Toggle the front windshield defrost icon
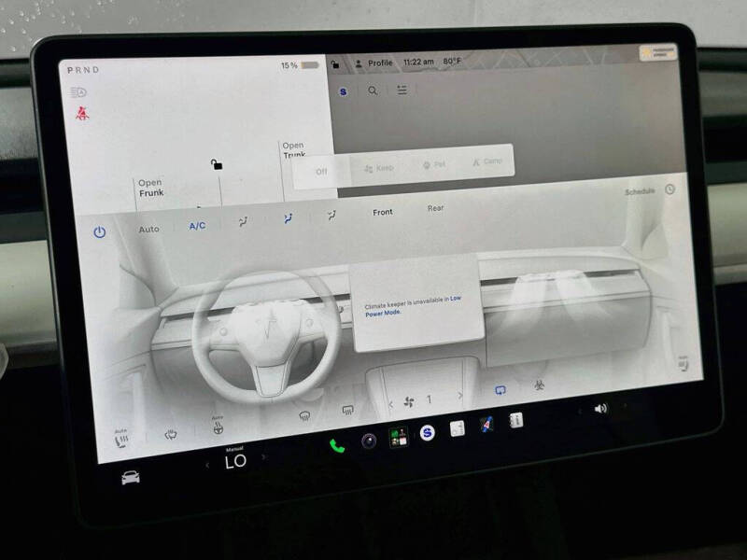This screenshot has height=560, width=747. coord(304,416)
